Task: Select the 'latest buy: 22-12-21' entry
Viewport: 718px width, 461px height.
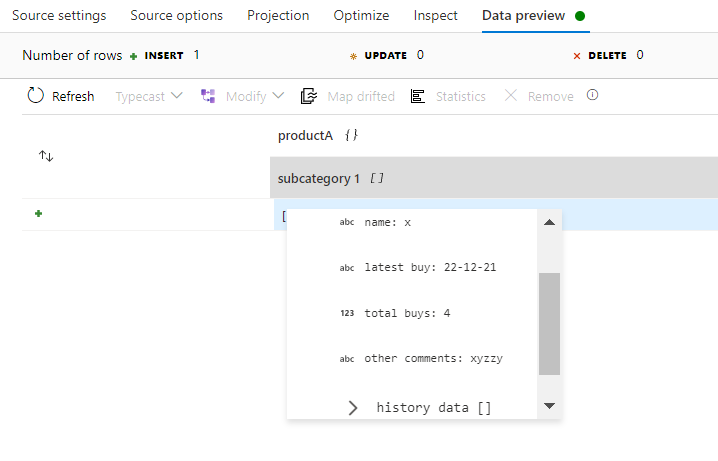Action: (430, 267)
